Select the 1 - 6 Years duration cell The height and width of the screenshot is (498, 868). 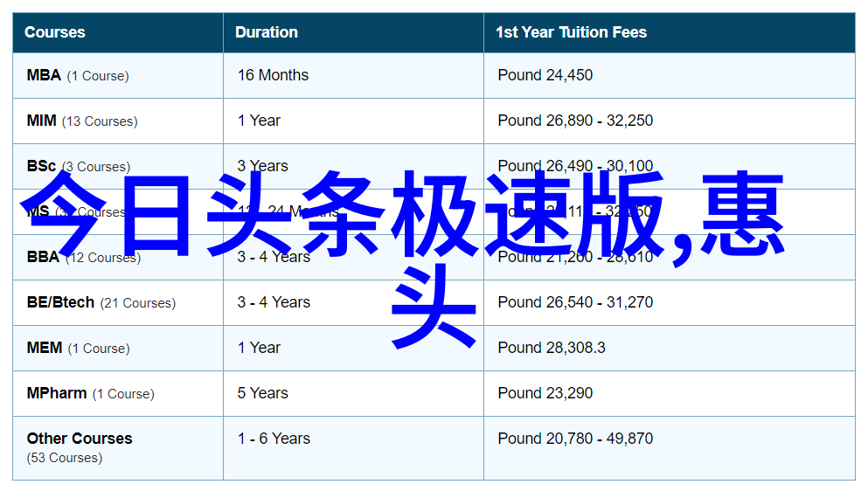[x=274, y=439]
